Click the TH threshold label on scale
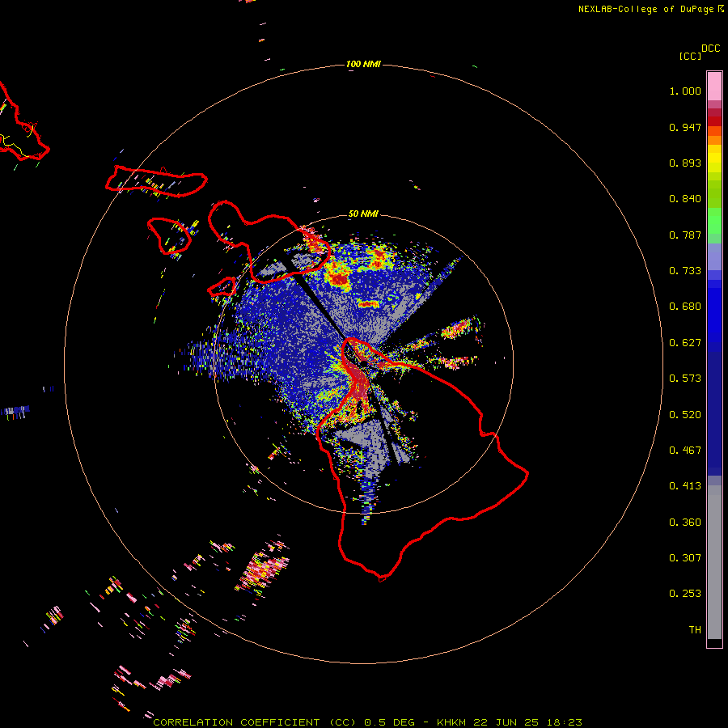728x728 pixels. tap(695, 630)
